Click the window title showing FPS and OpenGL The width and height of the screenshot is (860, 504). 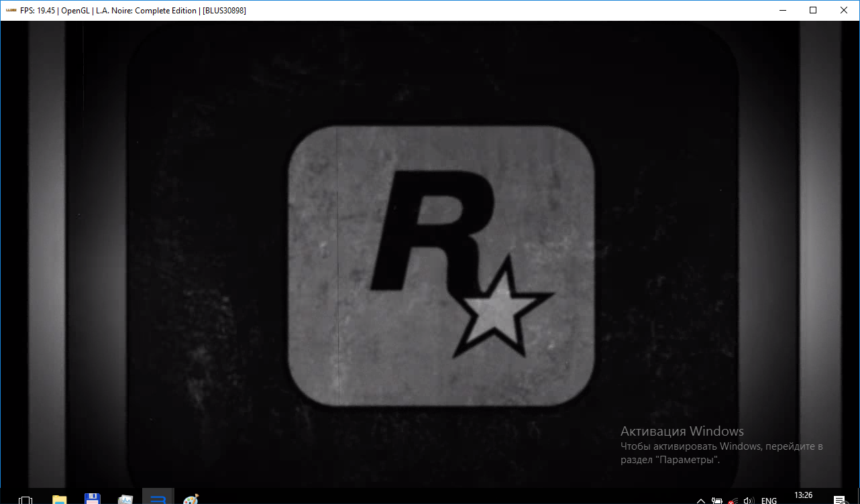[x=133, y=11]
